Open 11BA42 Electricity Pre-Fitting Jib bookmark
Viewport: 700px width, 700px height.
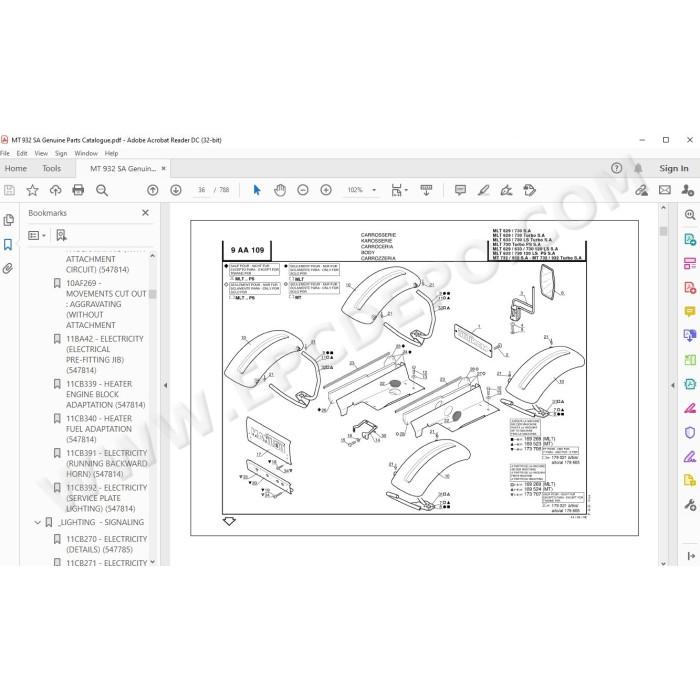(x=105, y=354)
